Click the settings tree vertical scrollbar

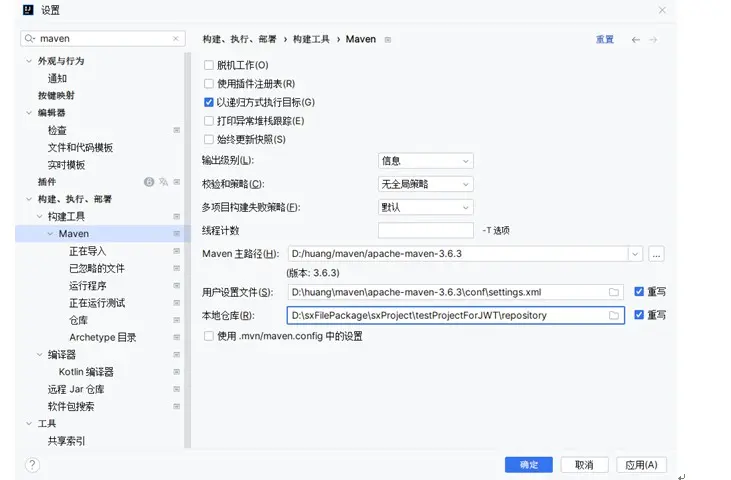click(187, 250)
